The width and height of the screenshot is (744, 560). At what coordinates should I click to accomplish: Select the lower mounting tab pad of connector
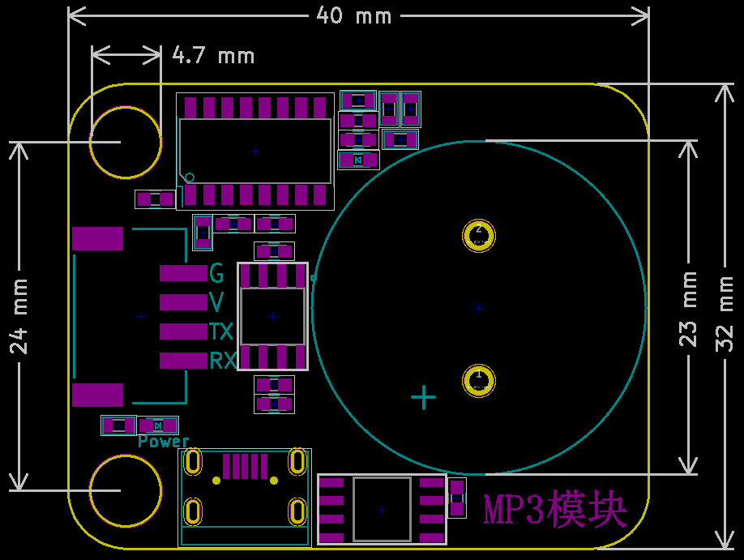[x=98, y=395]
